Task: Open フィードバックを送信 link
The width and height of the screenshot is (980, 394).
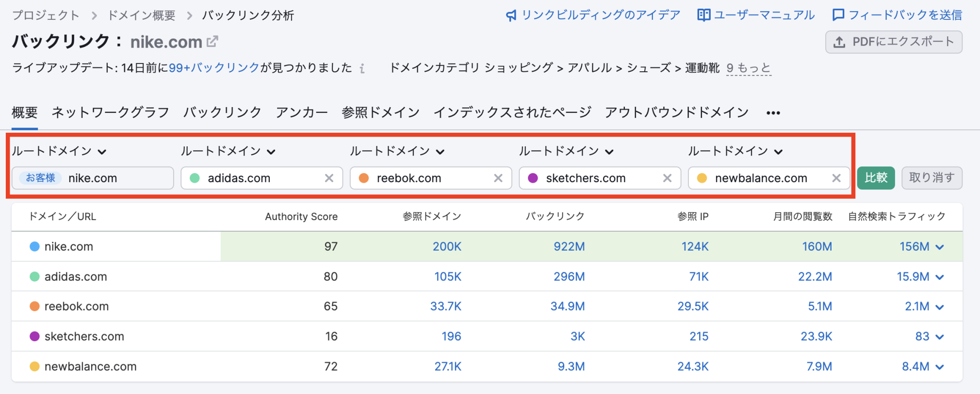Action: pyautogui.click(x=905, y=15)
